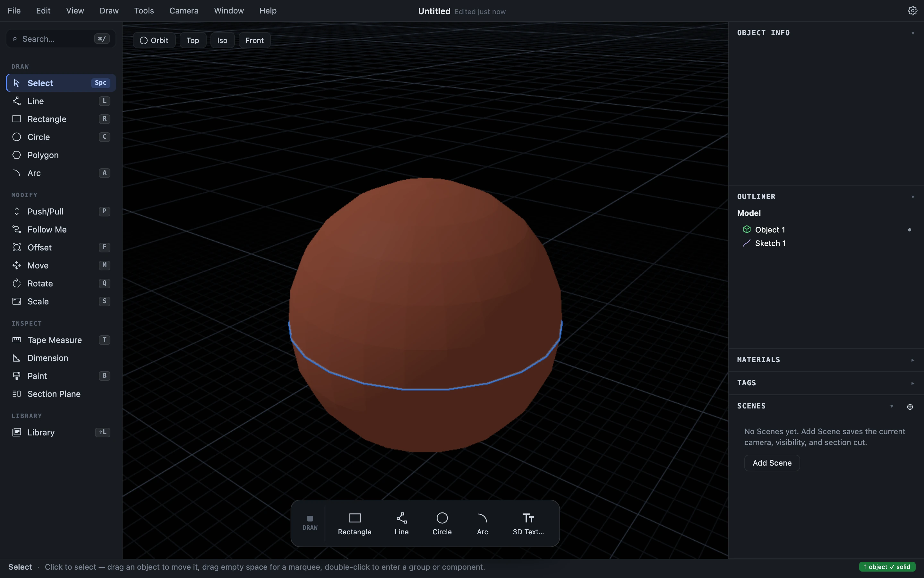The image size is (924, 578).
Task: Click Circle in the floating draw toolbar
Action: 442,524
